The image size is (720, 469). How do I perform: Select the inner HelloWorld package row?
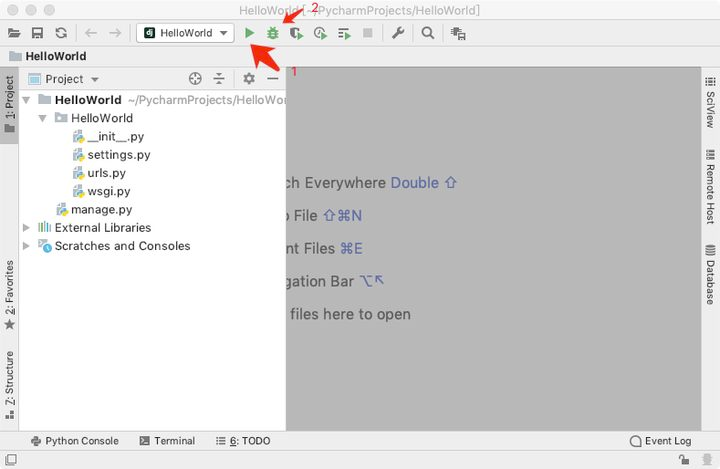pos(152,118)
